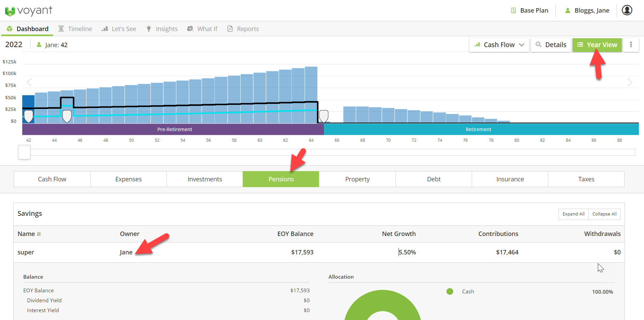Click the Pre-Retirement stage bar

tap(173, 129)
